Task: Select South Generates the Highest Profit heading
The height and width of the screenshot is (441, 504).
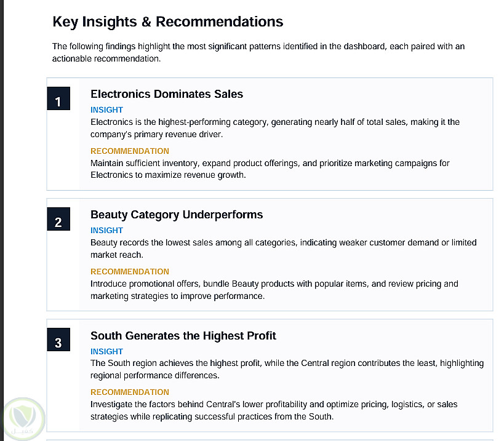Action: tap(183, 336)
